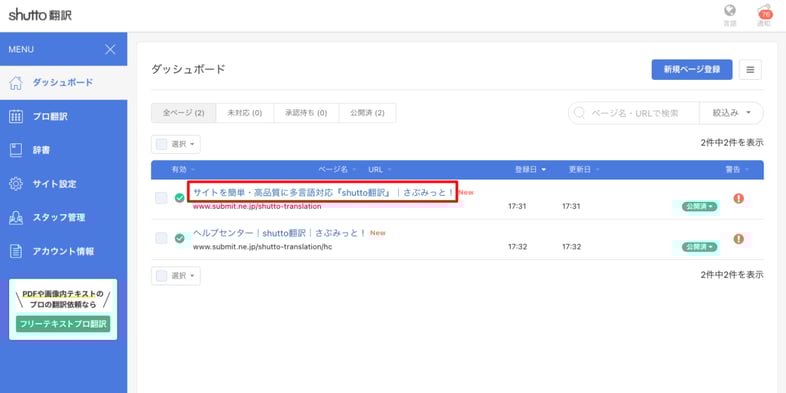Click the 新規ページ登録 button
Screen dimensions: 786x393
click(x=692, y=70)
